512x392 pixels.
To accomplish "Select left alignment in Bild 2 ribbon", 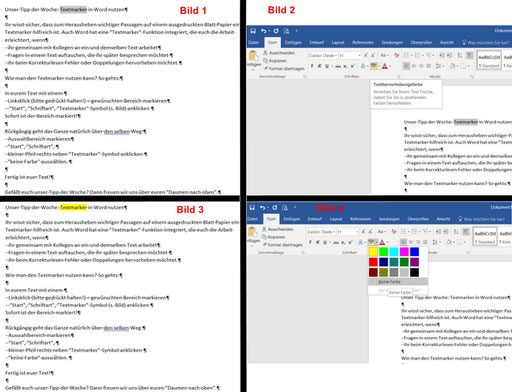I will click(406, 66).
